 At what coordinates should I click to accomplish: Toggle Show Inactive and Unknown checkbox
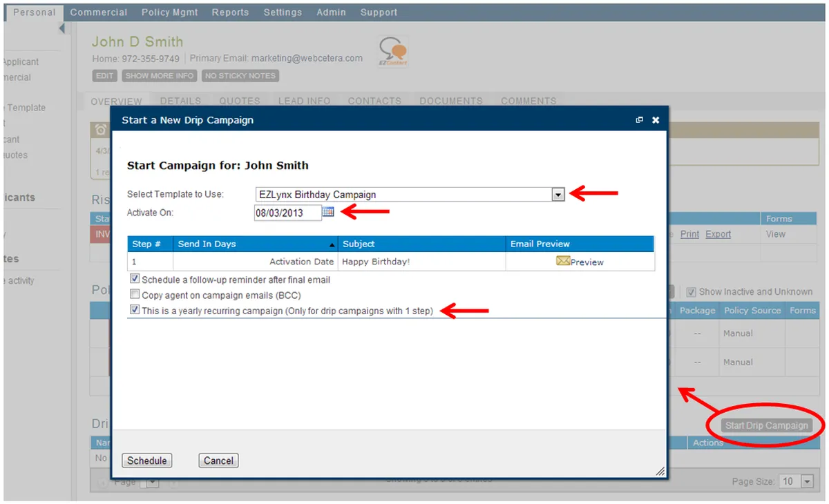(x=692, y=292)
